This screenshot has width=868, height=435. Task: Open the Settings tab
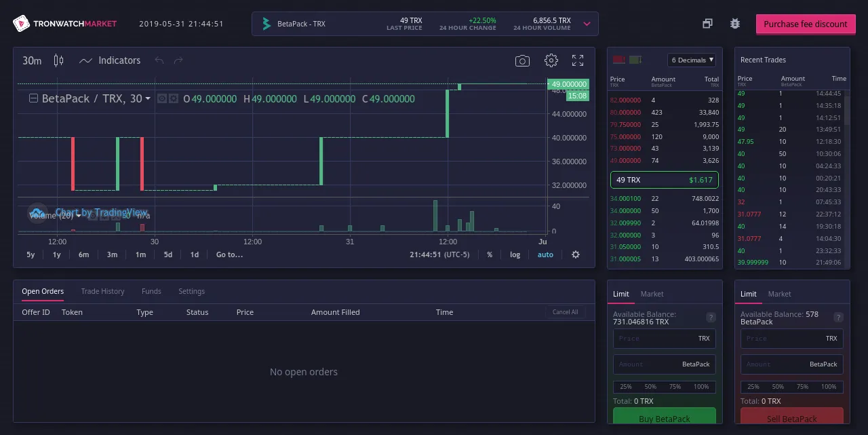[x=191, y=291]
